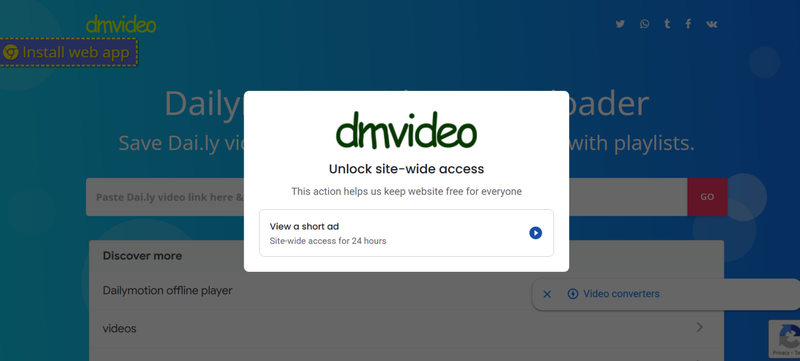Open the videos search suggestion

(119, 328)
